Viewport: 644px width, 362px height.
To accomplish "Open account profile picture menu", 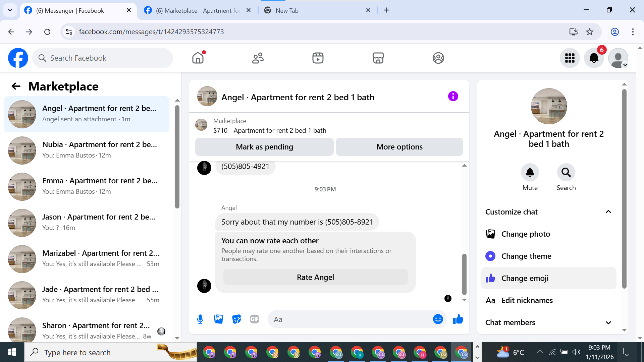I will [x=618, y=58].
